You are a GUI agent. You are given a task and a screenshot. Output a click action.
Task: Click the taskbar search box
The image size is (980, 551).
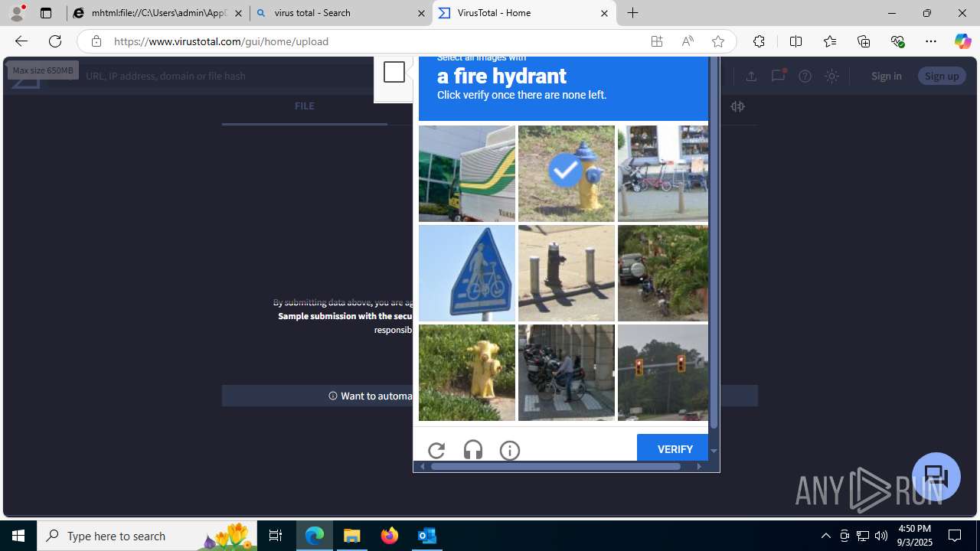click(148, 536)
